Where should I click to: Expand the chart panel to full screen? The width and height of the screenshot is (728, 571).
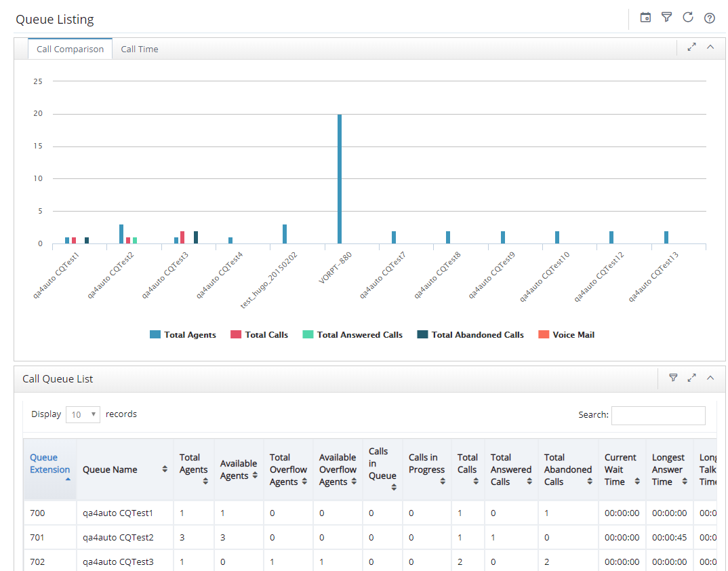point(692,47)
